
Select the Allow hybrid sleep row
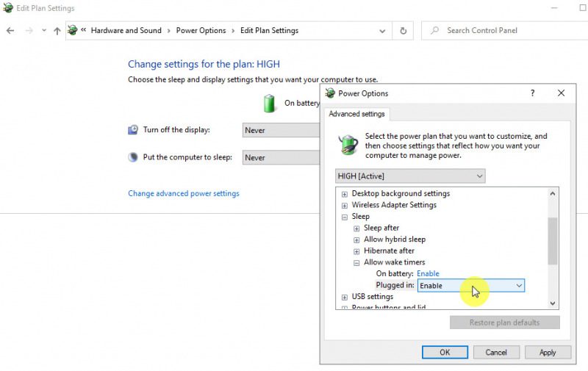click(395, 239)
